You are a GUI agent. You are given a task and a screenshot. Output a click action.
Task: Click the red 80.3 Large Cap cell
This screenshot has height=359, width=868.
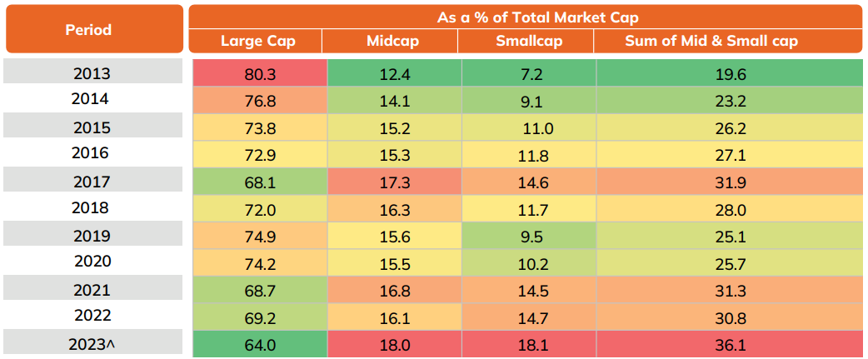tap(259, 74)
